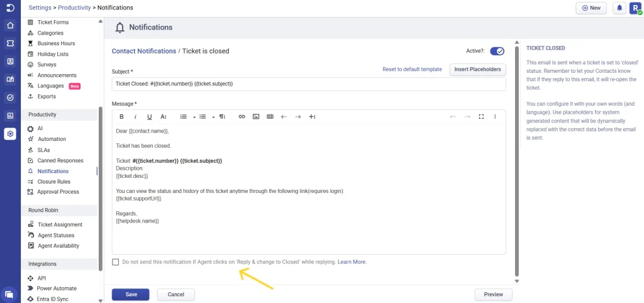Image resolution: width=644 pixels, height=303 pixels.
Task: Click the left arrow outdent tool
Action: pyautogui.click(x=284, y=117)
